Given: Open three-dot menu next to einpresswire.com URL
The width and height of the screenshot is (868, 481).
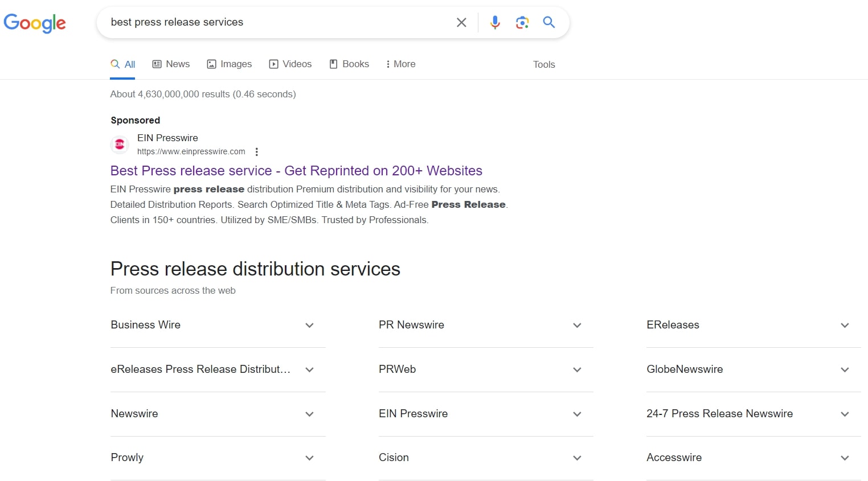Looking at the screenshot, I should point(257,152).
